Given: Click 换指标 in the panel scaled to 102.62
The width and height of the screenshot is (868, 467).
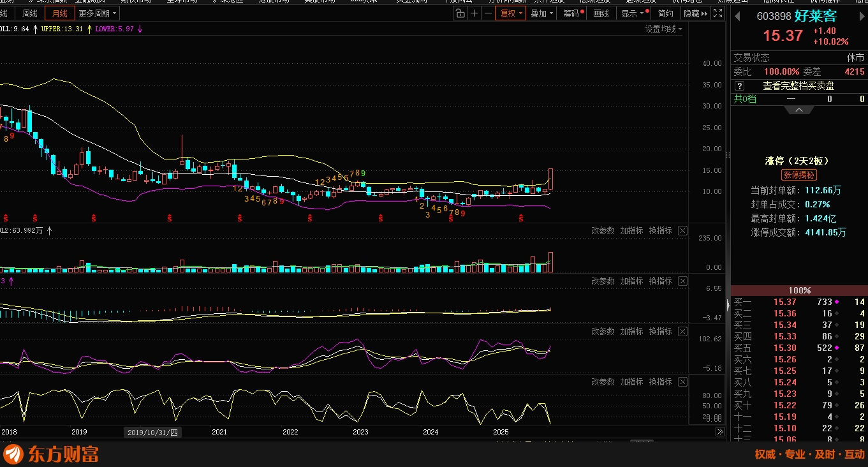Looking at the screenshot, I should pos(660,331).
